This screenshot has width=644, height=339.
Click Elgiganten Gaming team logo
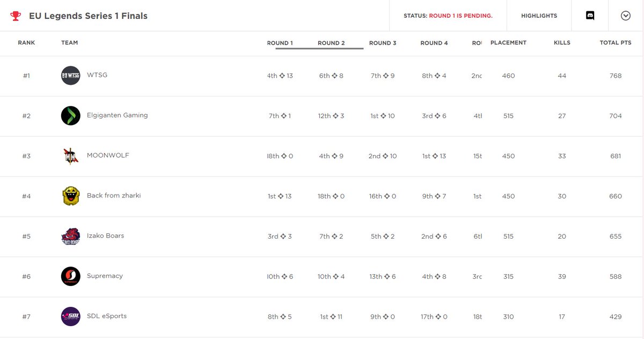71,116
